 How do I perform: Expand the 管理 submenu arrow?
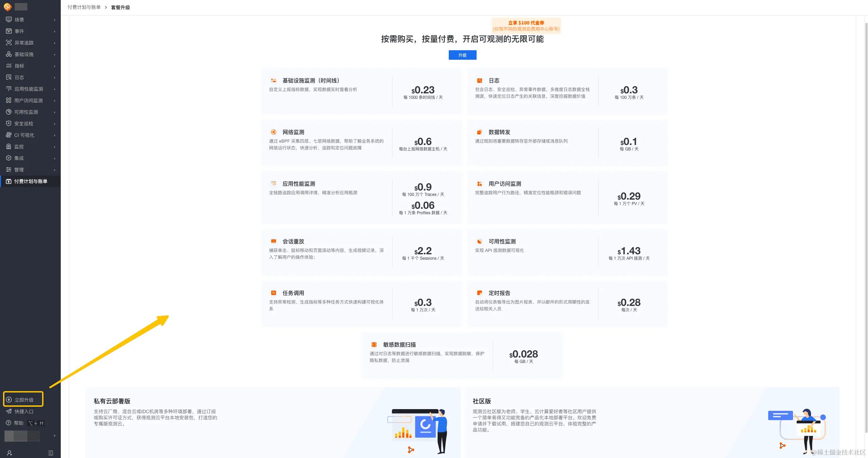54,170
